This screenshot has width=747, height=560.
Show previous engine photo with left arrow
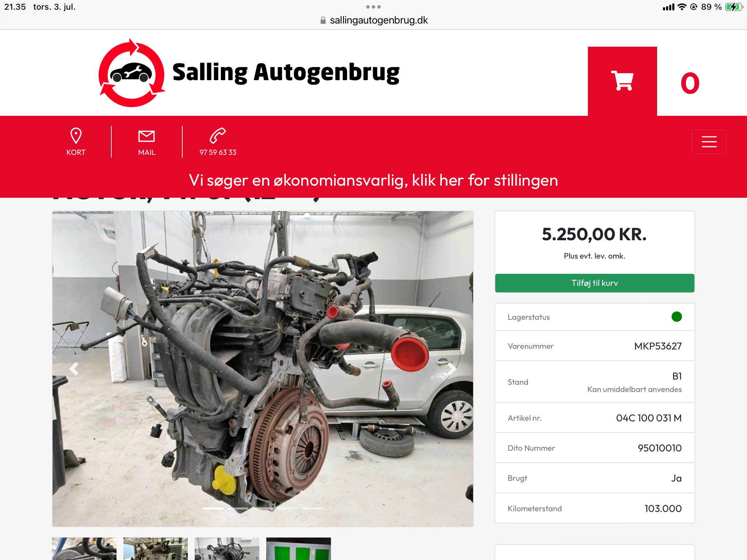coord(74,369)
